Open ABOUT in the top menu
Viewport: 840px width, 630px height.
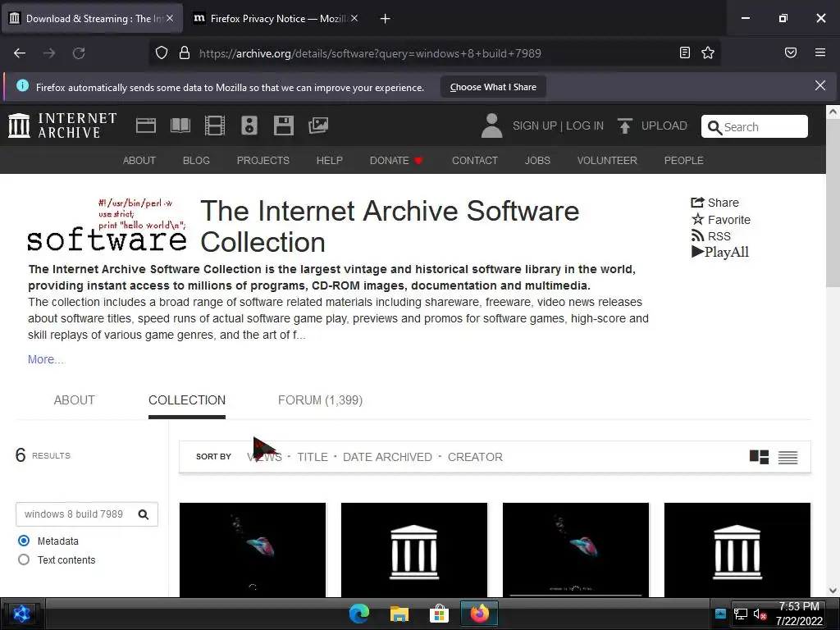tap(139, 160)
